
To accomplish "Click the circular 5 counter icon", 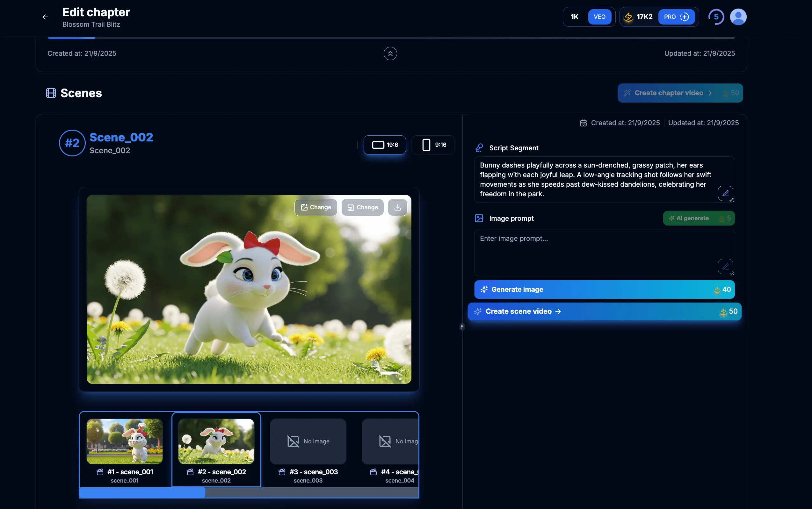I will 716,17.
